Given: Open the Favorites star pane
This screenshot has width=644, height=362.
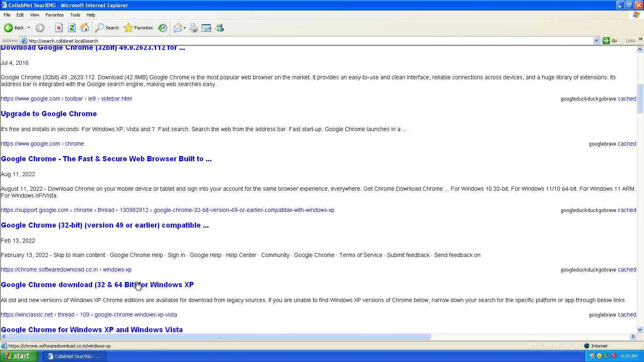Looking at the screenshot, I should 138,28.
